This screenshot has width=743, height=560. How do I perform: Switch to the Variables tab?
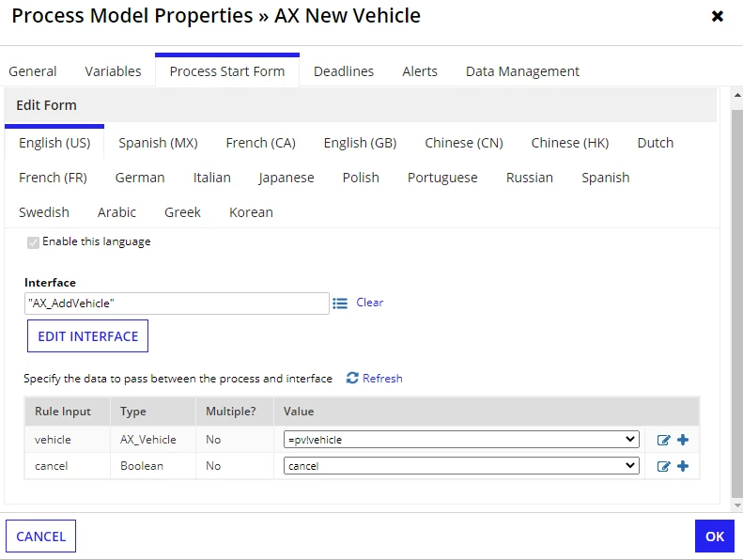coord(114,71)
